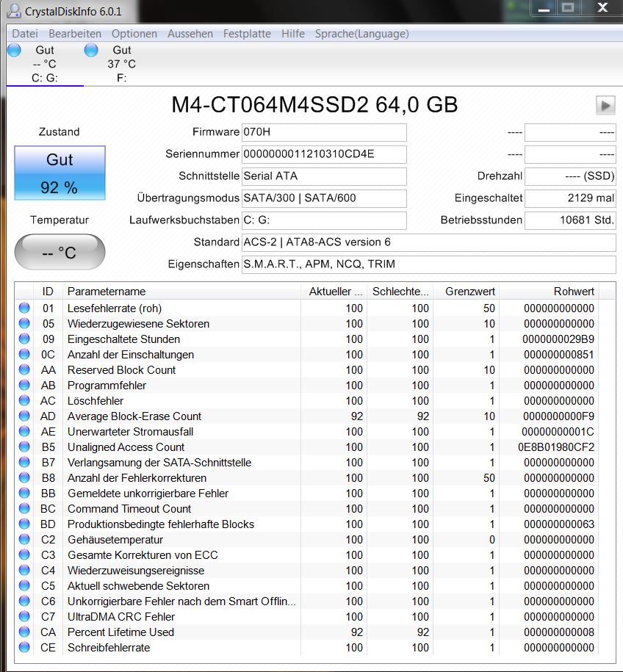Screen dimensions: 623x672
Task: Click the Grenzwert column header
Action: (x=467, y=292)
